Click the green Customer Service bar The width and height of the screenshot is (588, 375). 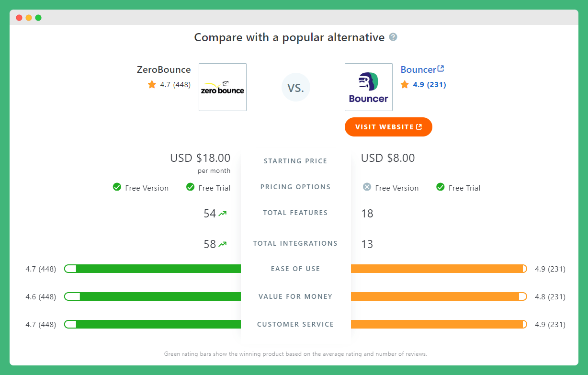click(x=158, y=324)
